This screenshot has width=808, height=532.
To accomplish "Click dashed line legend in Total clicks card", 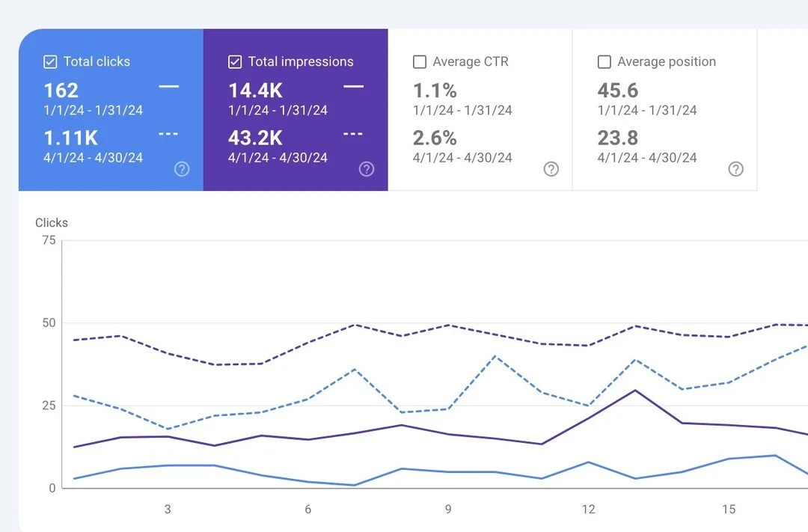I will click(x=168, y=134).
